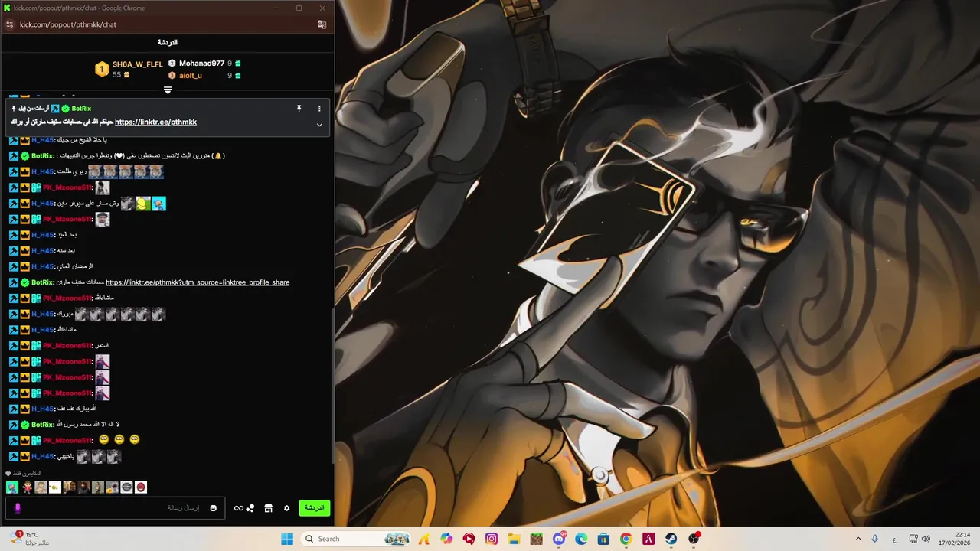Click the infinity symbol icon beside message box
The height and width of the screenshot is (551, 980).
[x=238, y=508]
